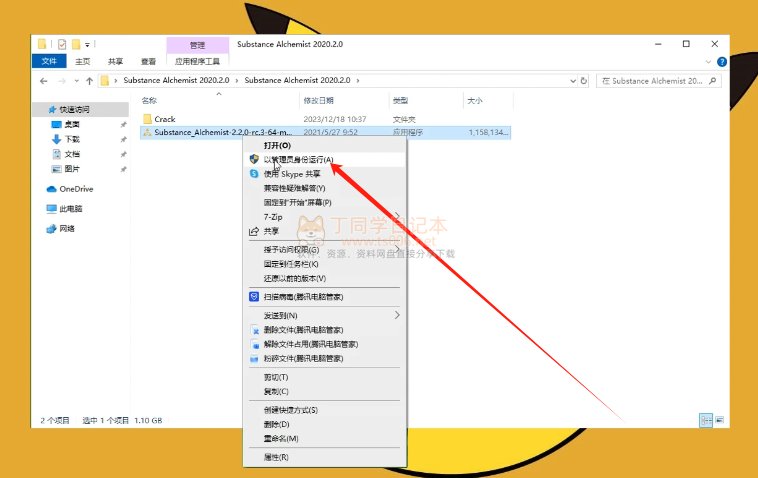
Task: Expand the ribbon with chevron arrow
Action: point(708,62)
